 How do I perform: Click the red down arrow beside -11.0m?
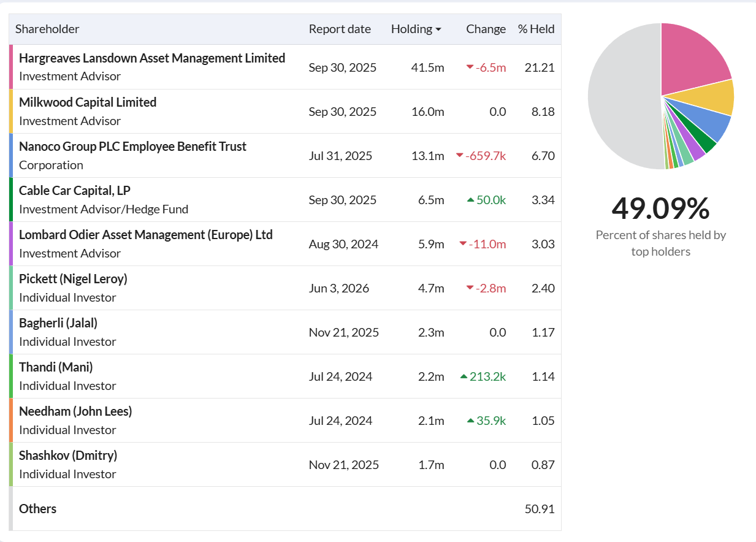click(464, 244)
